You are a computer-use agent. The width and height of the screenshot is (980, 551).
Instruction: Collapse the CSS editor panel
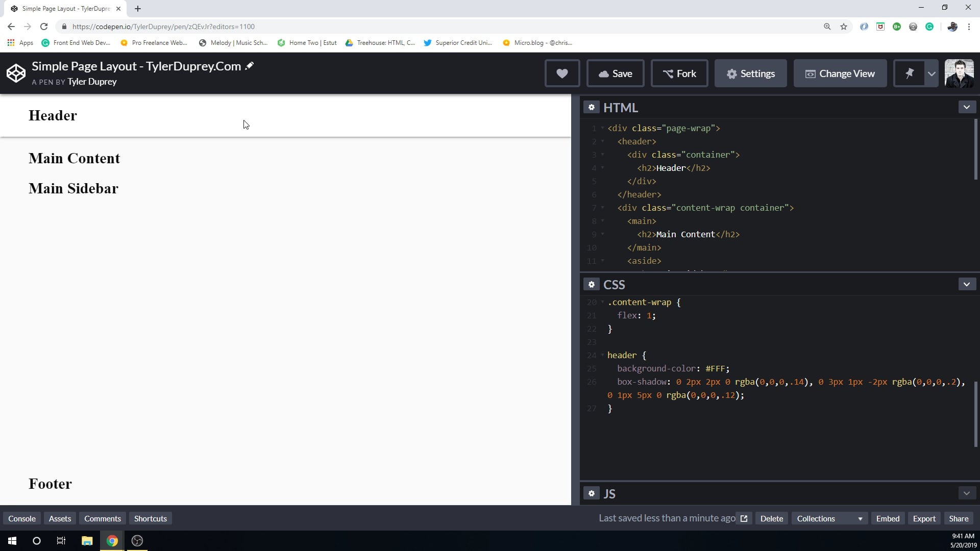(x=967, y=284)
